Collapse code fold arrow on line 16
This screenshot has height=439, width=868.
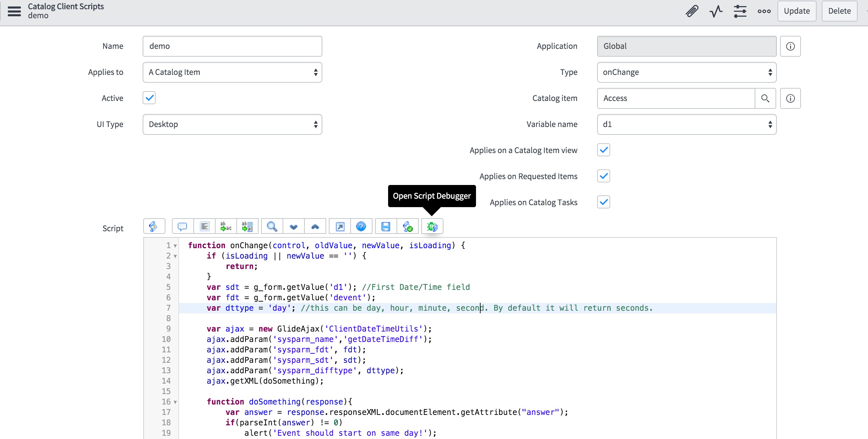175,403
